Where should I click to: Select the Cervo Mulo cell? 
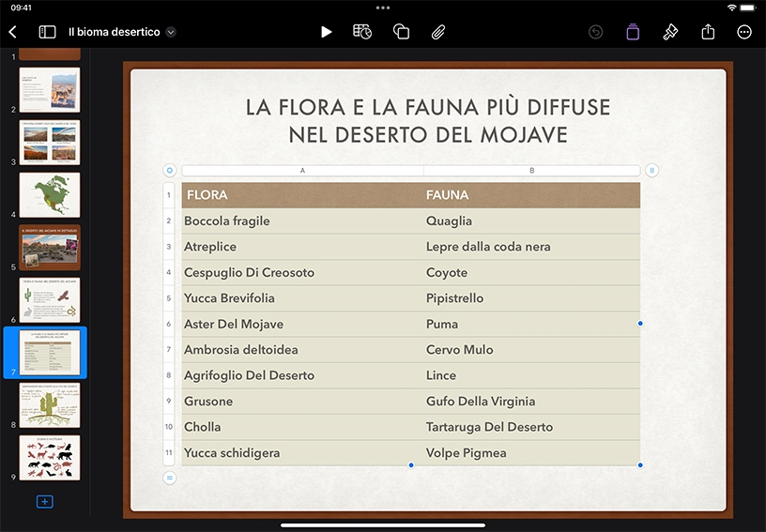tap(532, 350)
